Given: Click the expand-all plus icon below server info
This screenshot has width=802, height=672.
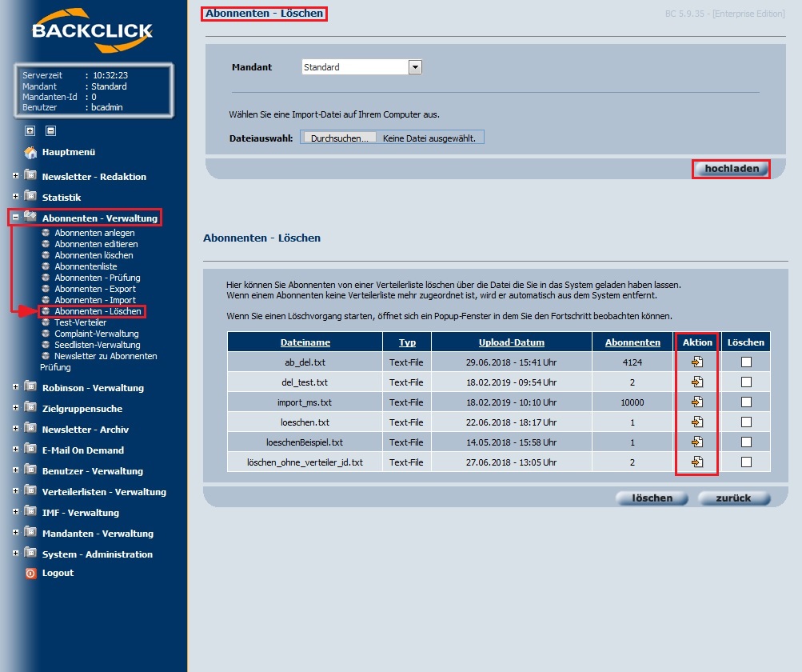Looking at the screenshot, I should pyautogui.click(x=30, y=130).
